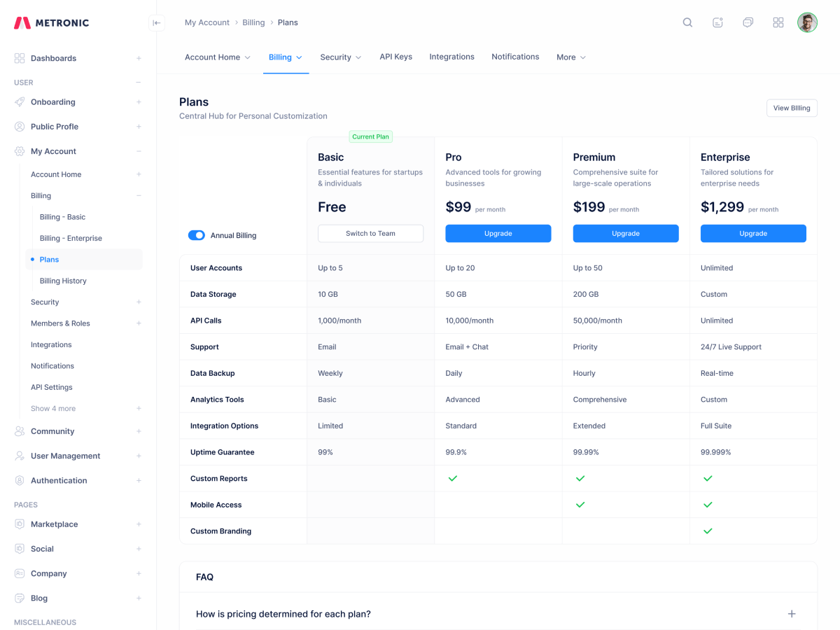This screenshot has width=840, height=630.
Task: Switch to the API Keys tab
Action: 395,57
